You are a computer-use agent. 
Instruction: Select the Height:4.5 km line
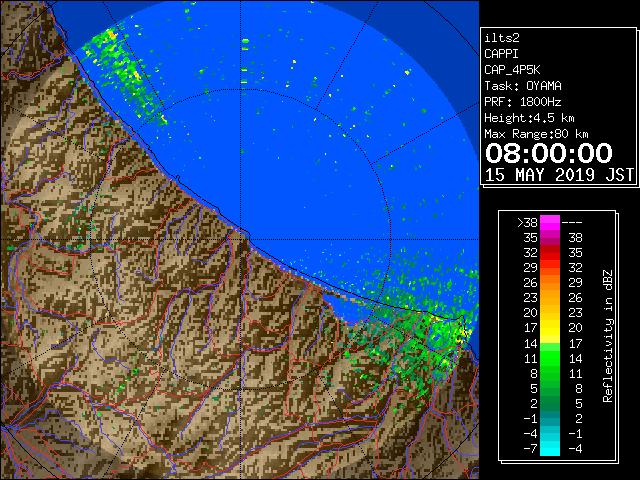click(529, 118)
